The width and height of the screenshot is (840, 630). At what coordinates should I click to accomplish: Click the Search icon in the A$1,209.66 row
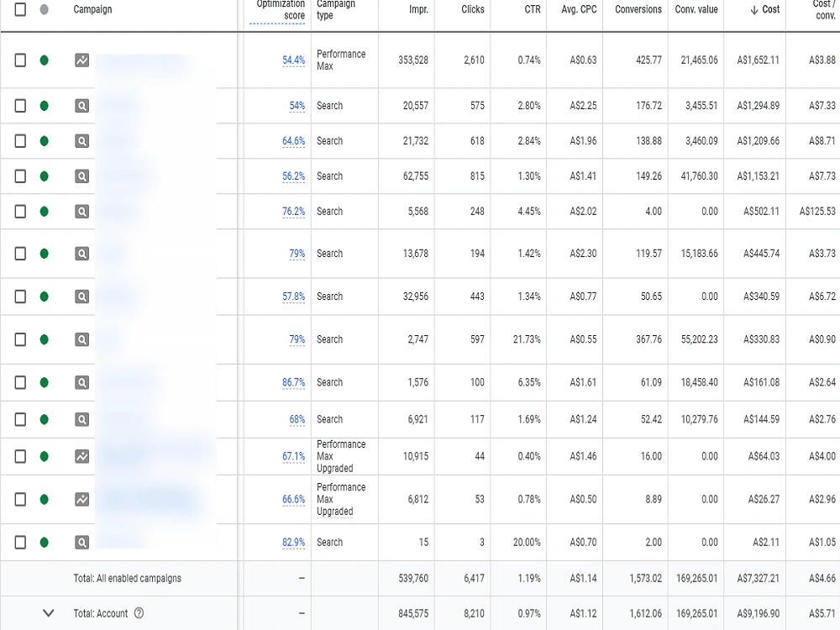pos(82,141)
